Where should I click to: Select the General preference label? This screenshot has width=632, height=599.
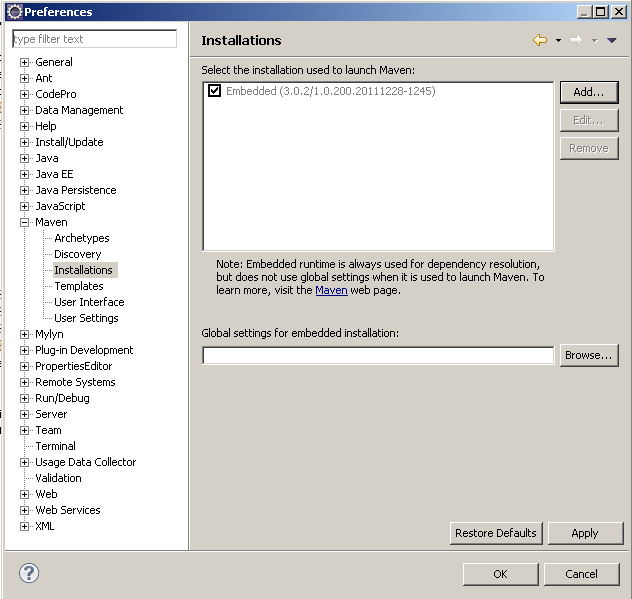54,62
